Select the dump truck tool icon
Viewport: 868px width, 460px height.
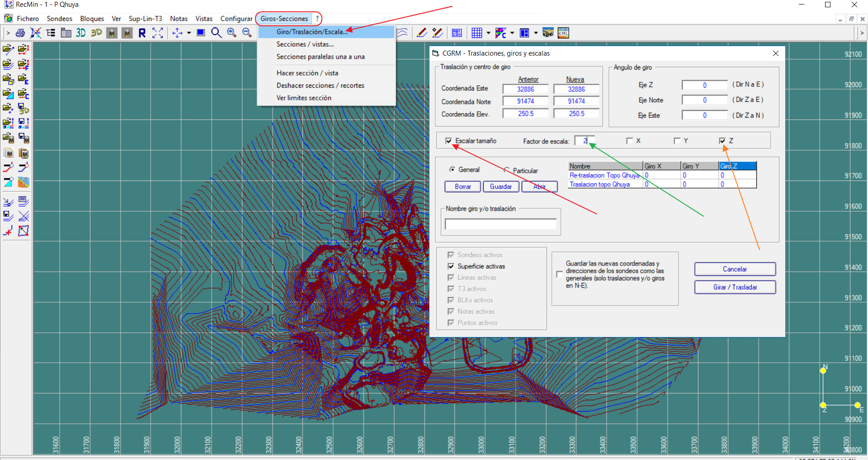coord(548,33)
